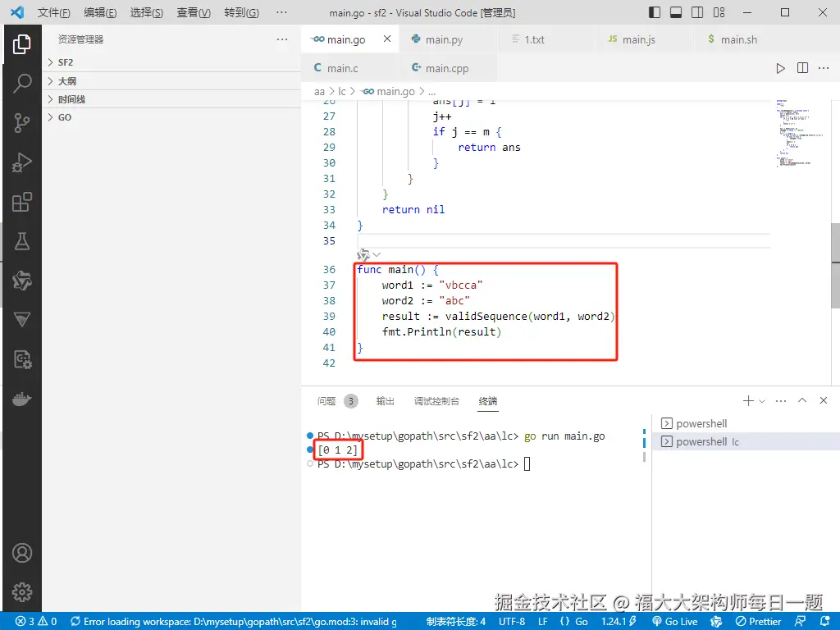This screenshot has height=630, width=840.
Task: Toggle secondary side bar layout icon
Action: (697, 12)
